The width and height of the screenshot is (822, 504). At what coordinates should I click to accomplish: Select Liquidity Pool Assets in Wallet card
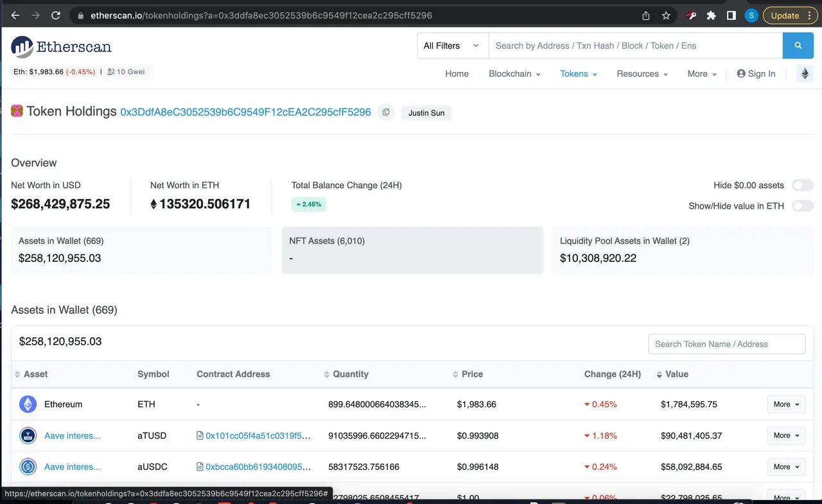click(683, 250)
